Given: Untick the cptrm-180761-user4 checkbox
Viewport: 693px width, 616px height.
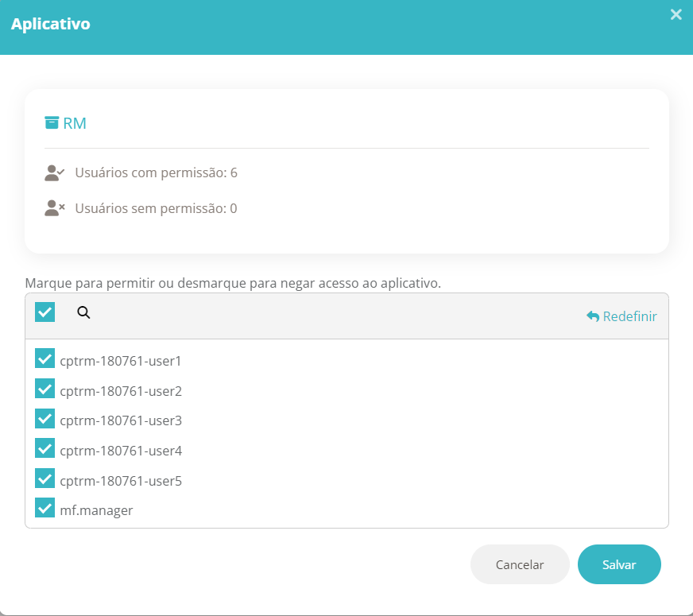Looking at the screenshot, I should 45,448.
